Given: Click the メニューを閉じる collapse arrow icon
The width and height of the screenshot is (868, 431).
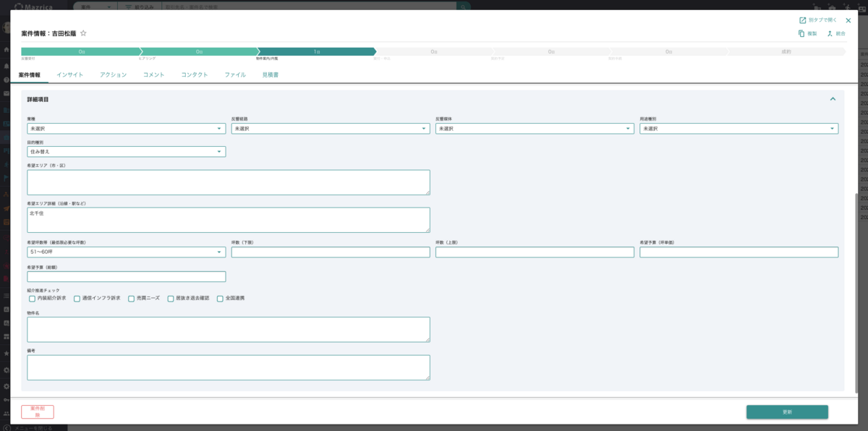Looking at the screenshot, I should pos(7,427).
